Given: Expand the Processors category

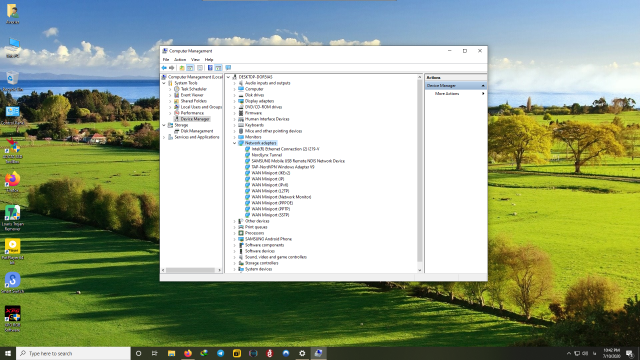Looking at the screenshot, I should 235,233.
